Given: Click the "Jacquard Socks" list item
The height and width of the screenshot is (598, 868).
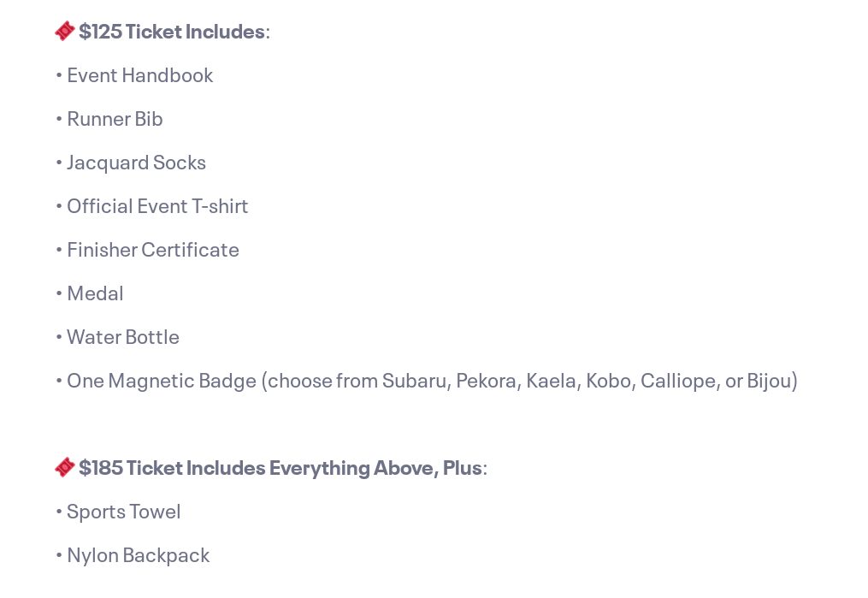Looking at the screenshot, I should click(136, 163).
